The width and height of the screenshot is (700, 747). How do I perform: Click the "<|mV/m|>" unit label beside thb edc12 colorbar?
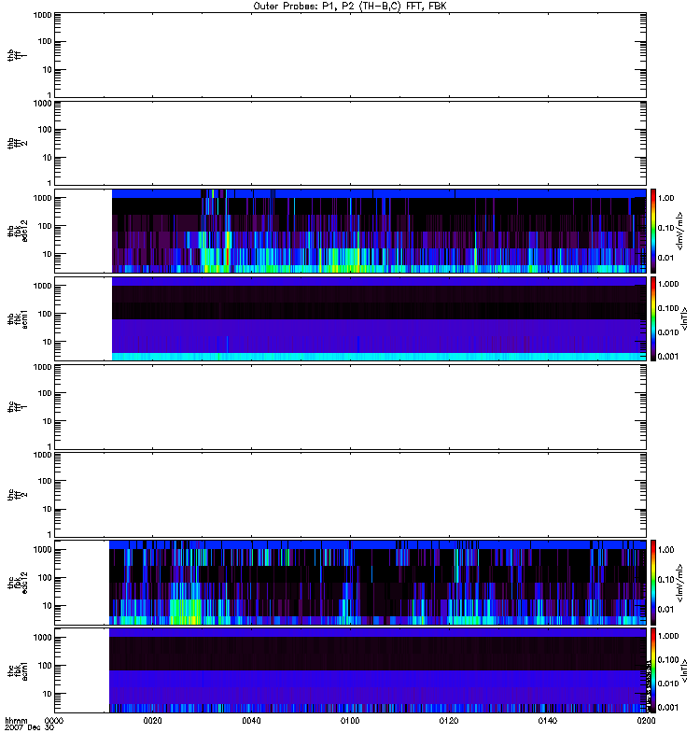[680, 231]
